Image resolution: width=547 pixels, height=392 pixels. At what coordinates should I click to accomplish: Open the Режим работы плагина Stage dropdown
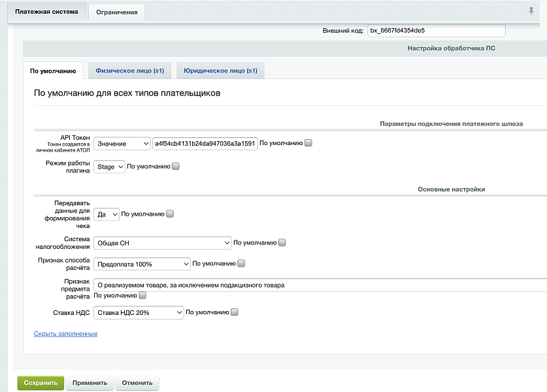click(x=109, y=167)
